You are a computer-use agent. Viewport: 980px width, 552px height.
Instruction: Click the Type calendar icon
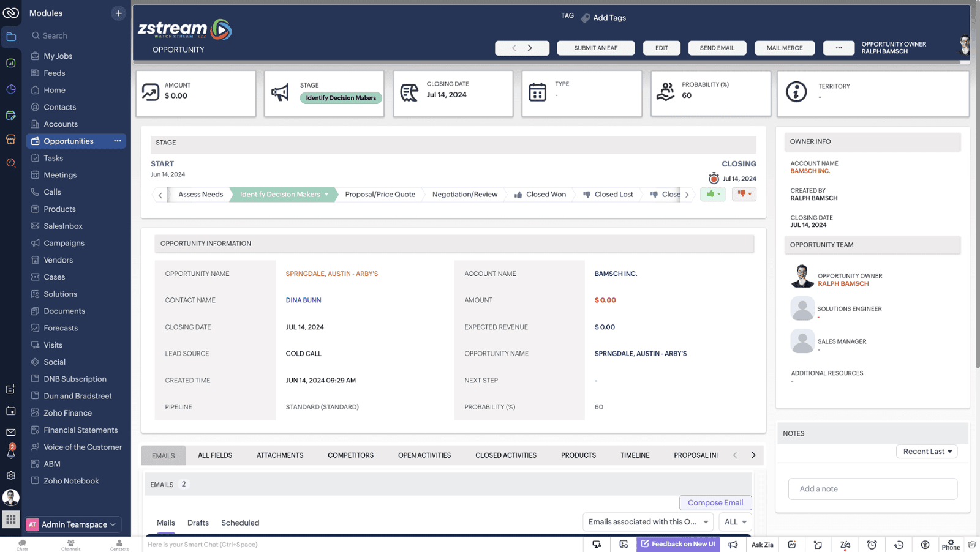[x=537, y=92]
